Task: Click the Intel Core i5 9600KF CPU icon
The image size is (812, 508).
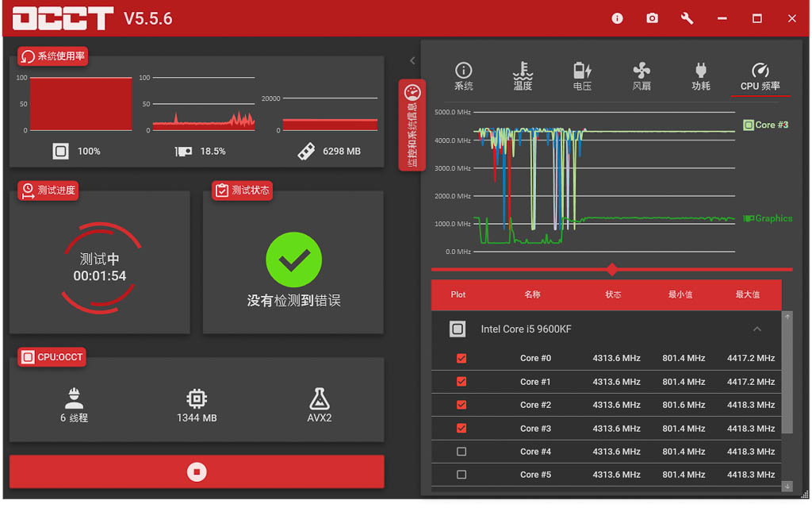Action: coord(458,329)
